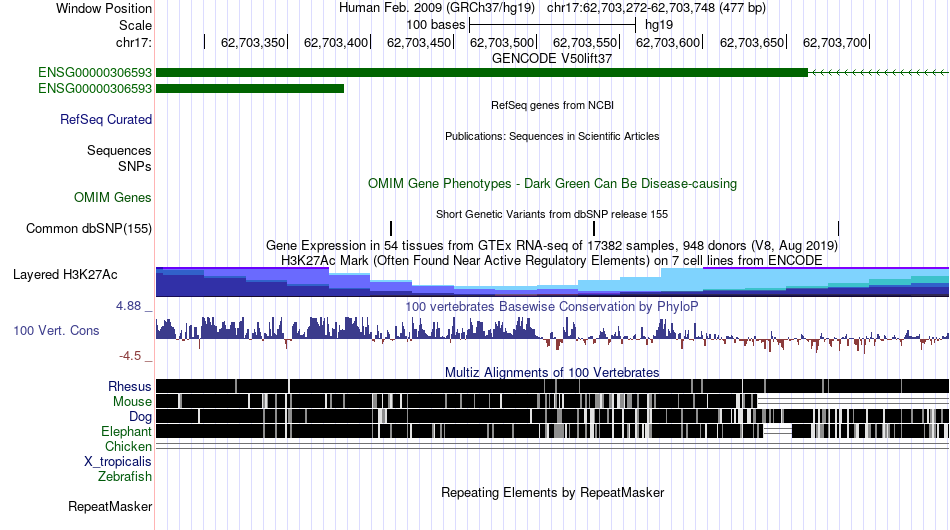This screenshot has height=530, width=950.
Task: Select the Dog alignment label
Action: point(140,417)
